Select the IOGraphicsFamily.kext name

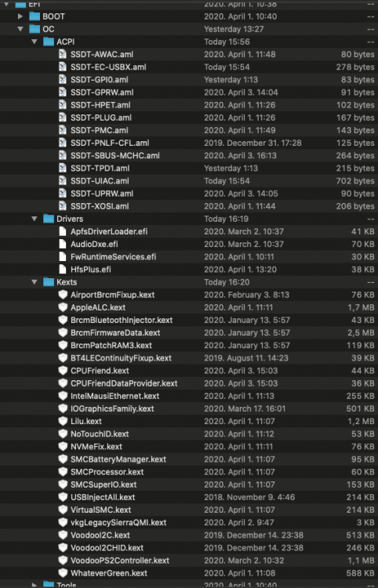(112, 408)
